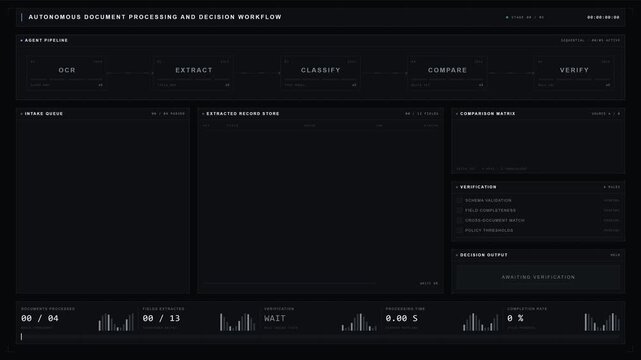Click the Agent Pipeline panel heading
The width and height of the screenshot is (641, 360).
click(46, 40)
